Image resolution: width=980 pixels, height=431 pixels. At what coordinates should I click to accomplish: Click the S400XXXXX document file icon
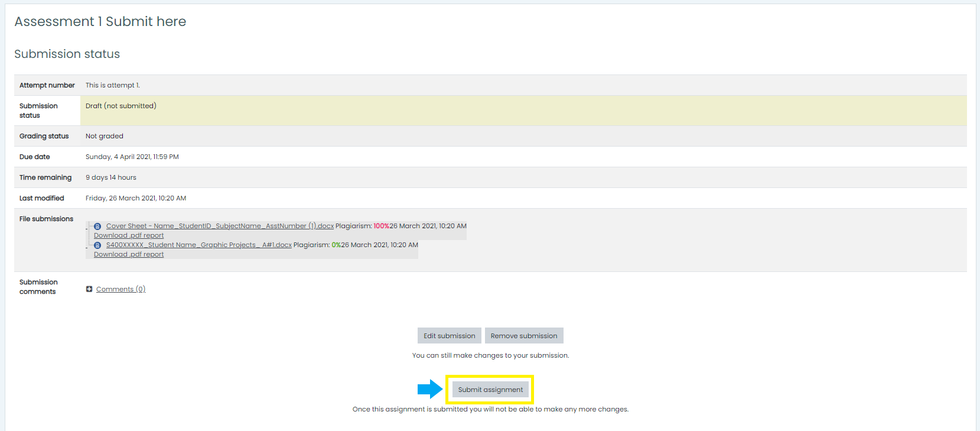click(97, 245)
